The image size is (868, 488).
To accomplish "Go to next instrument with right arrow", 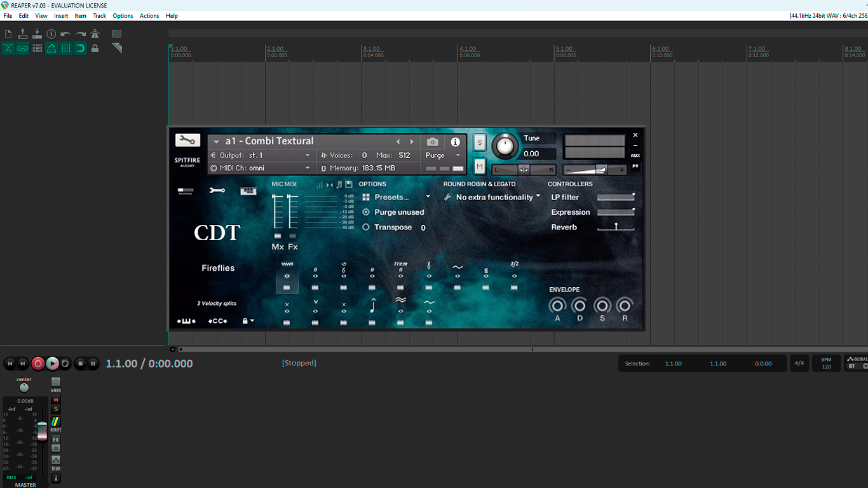I will 412,142.
